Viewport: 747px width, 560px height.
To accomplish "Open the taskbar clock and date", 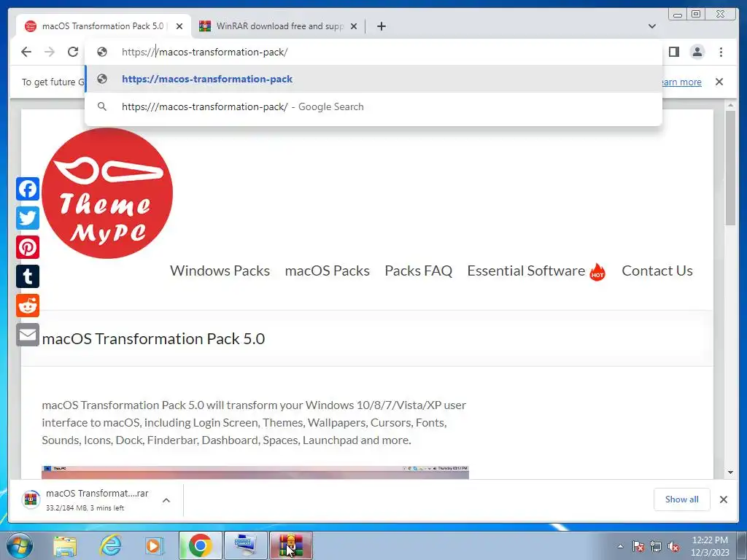I will [710, 546].
